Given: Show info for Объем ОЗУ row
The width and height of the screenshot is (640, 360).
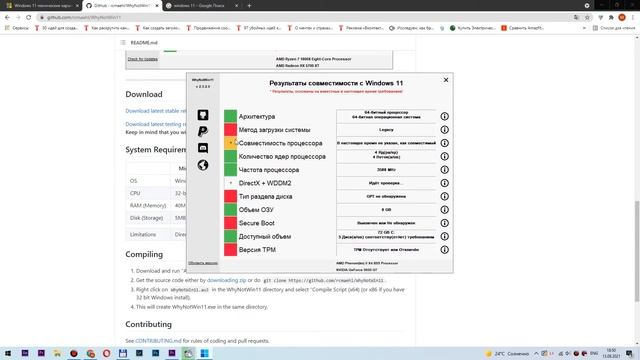Looking at the screenshot, I should click(x=444, y=210).
